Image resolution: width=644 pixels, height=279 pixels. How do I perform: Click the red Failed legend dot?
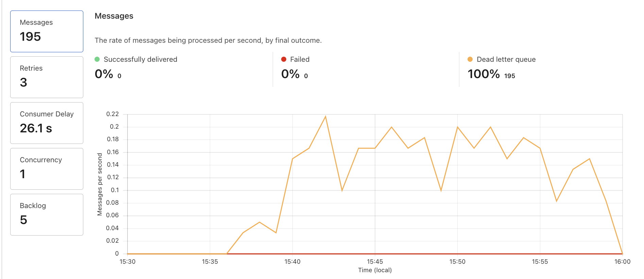click(x=284, y=59)
